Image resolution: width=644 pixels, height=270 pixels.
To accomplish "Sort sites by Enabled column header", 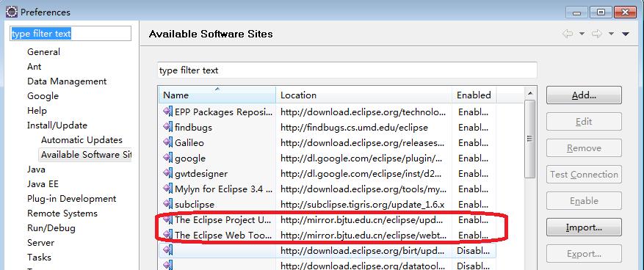I will 474,95.
